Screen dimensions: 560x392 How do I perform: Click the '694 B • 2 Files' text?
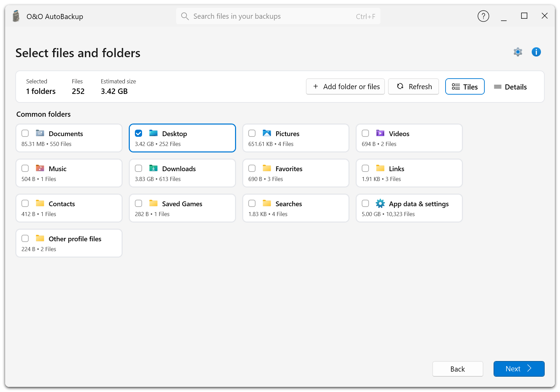tap(379, 144)
